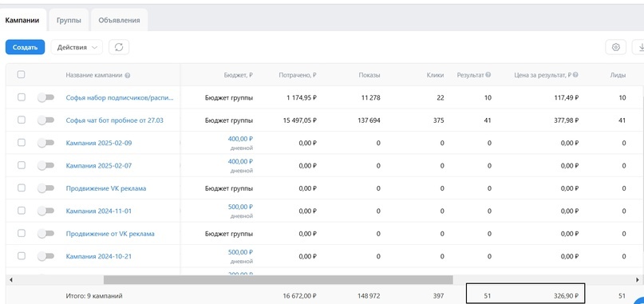Open Кампания 2025-02-07 link
Image resolution: width=644 pixels, height=304 pixels.
99,165
